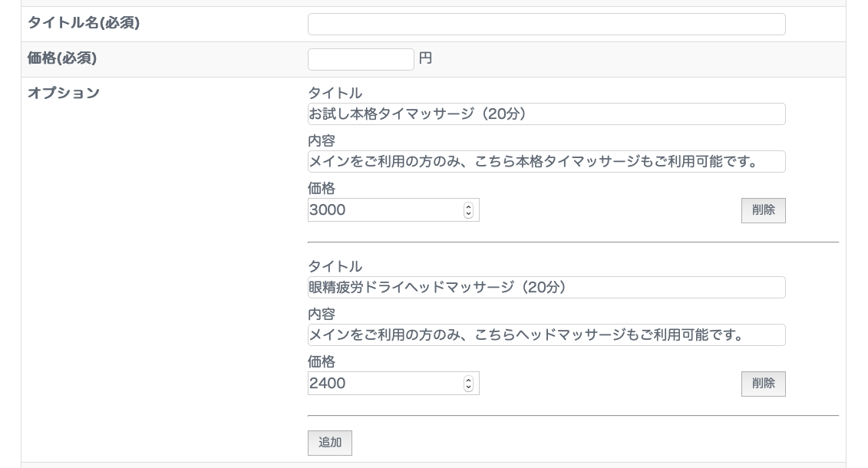The width and height of the screenshot is (868, 468).
Task: Select the ヘッドマッサージ 内容 description field
Action: [546, 335]
